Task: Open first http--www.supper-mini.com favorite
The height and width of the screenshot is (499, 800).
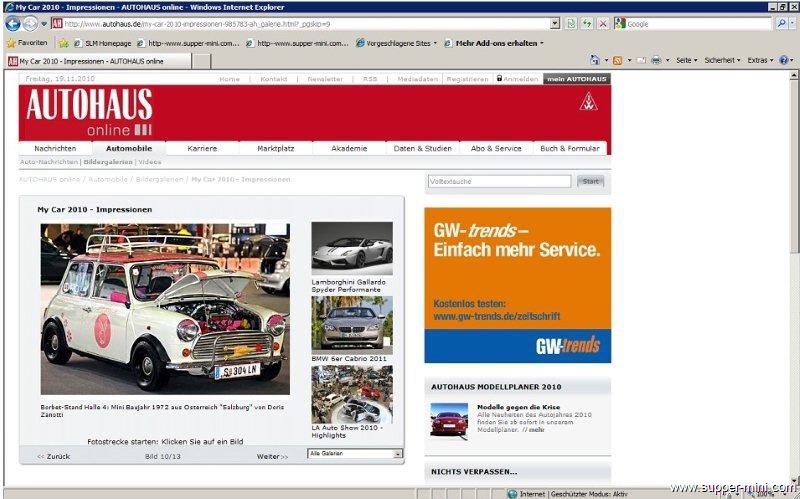Action: 188,43
